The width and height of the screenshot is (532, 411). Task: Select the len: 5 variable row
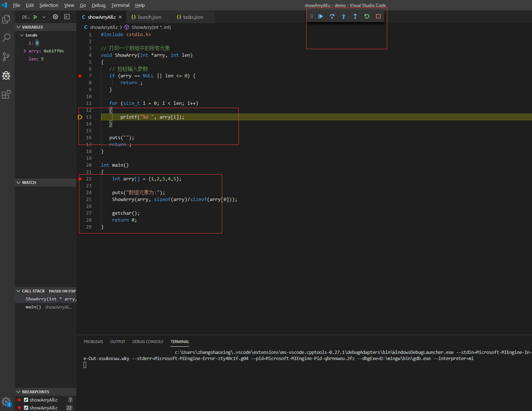click(x=46, y=59)
